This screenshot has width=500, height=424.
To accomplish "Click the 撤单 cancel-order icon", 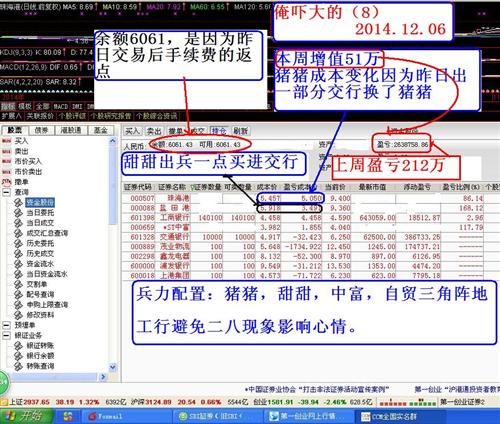I will pyautogui.click(x=6, y=182).
